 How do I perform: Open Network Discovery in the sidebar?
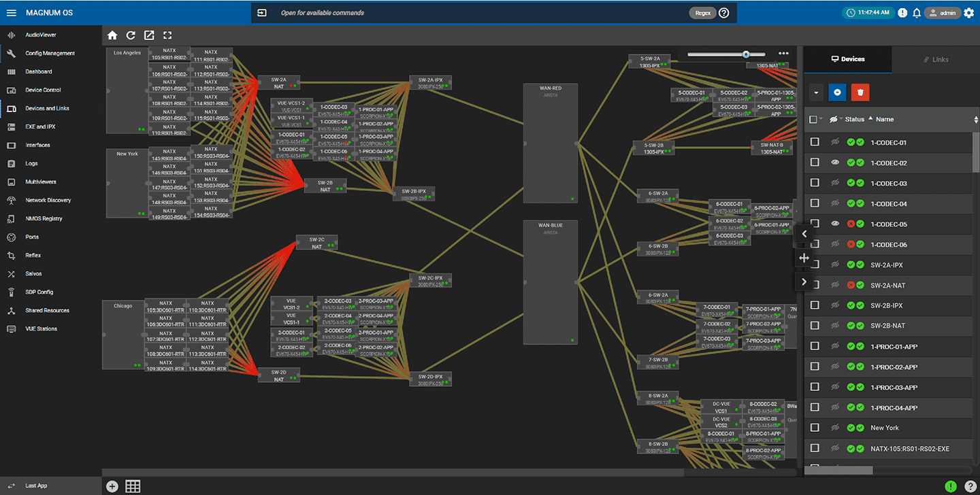click(48, 200)
